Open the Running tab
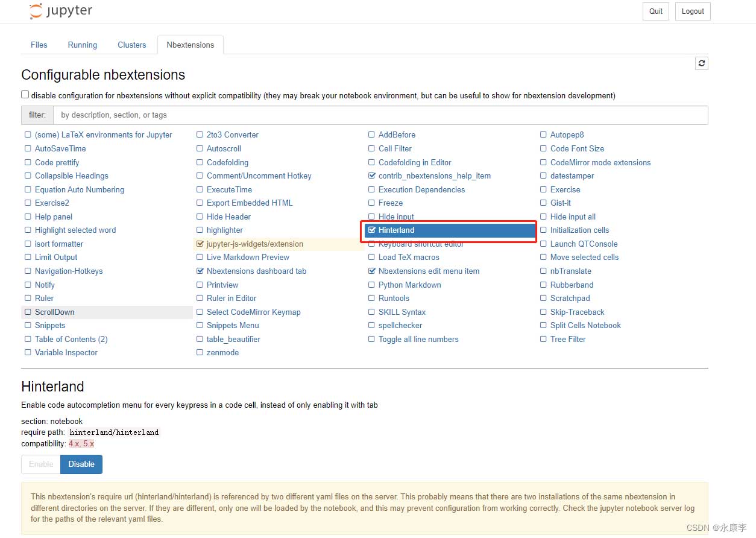756x538 pixels. [x=83, y=45]
